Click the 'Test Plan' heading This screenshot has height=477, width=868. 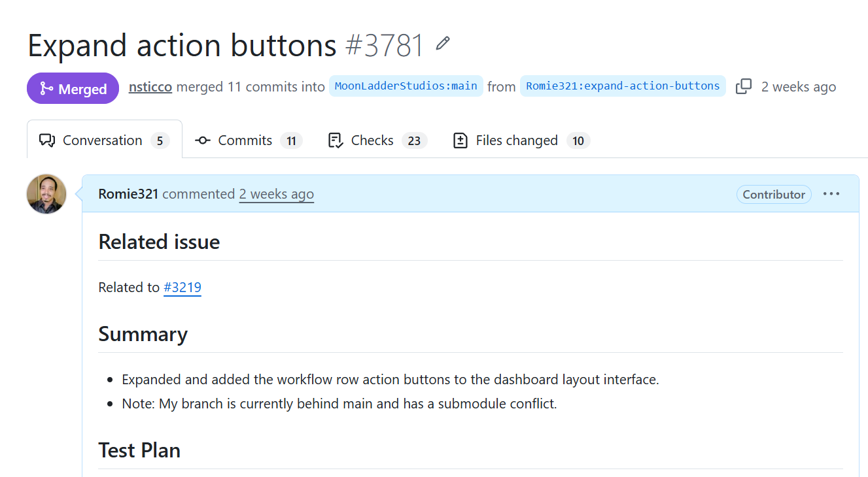click(x=139, y=450)
